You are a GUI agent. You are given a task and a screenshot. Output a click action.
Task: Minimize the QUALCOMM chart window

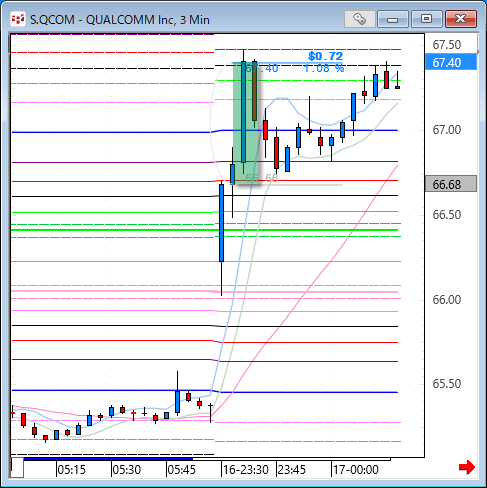pyautogui.click(x=393, y=19)
